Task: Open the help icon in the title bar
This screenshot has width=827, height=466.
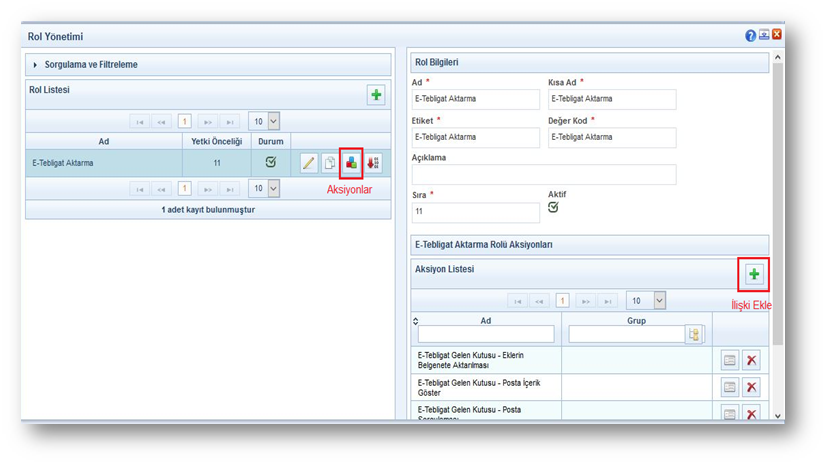Action: pos(750,36)
